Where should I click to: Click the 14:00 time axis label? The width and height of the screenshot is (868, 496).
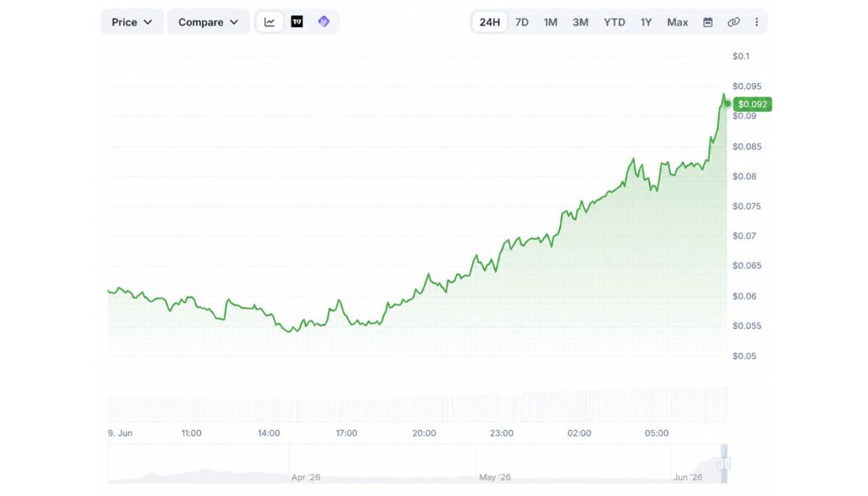point(269,433)
